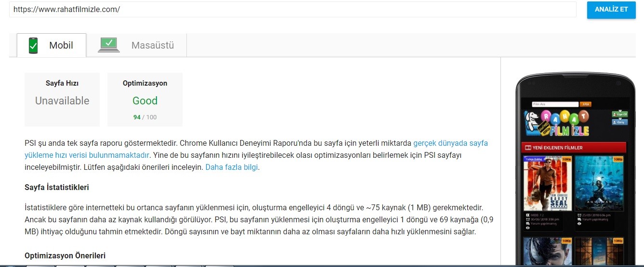Click the ANALİZ ET button
The image size is (644, 267).
pos(611,10)
